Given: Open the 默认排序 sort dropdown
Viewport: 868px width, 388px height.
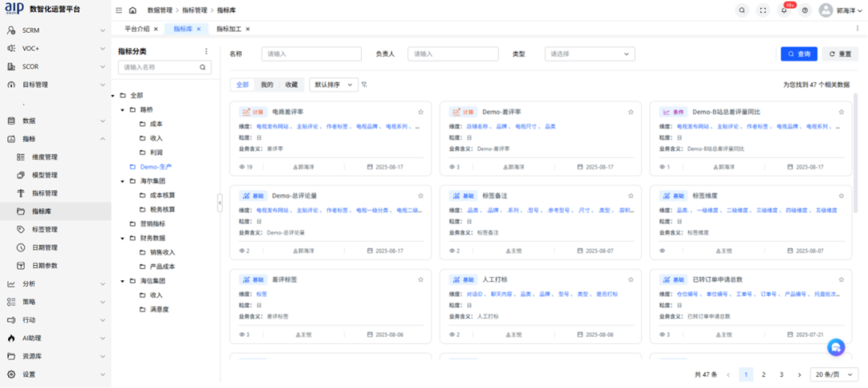Looking at the screenshot, I should (x=334, y=84).
